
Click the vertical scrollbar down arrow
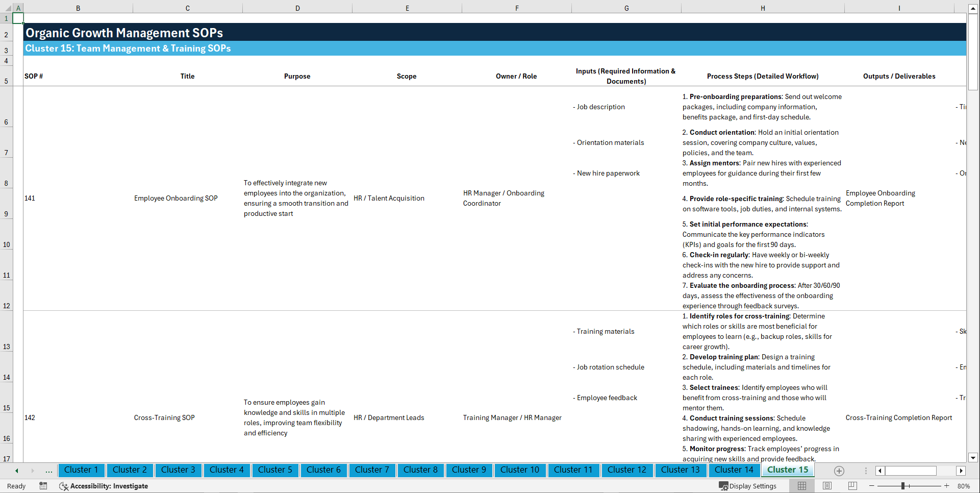coord(973,458)
